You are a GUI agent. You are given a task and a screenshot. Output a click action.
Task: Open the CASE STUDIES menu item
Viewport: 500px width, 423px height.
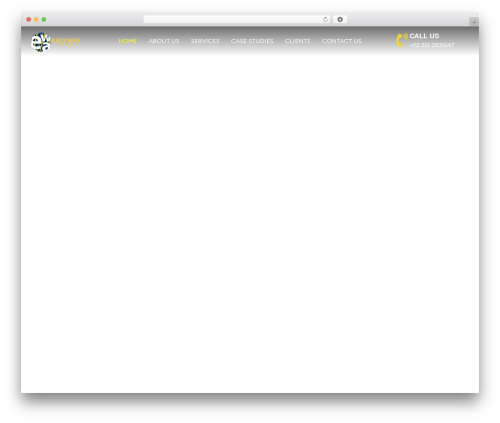click(x=252, y=41)
